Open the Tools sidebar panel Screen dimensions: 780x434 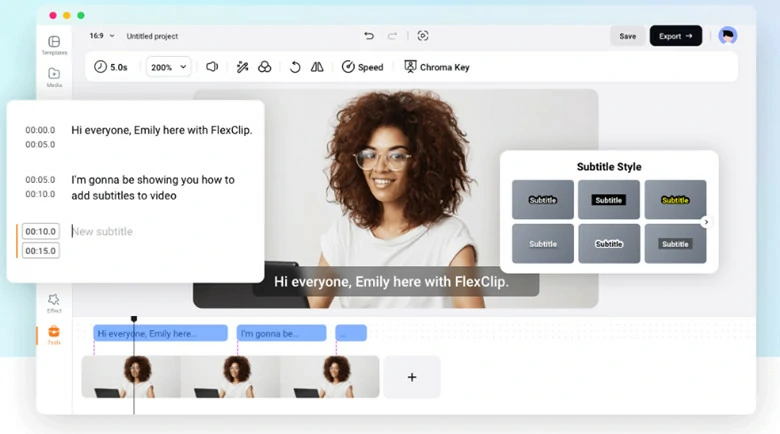click(54, 335)
